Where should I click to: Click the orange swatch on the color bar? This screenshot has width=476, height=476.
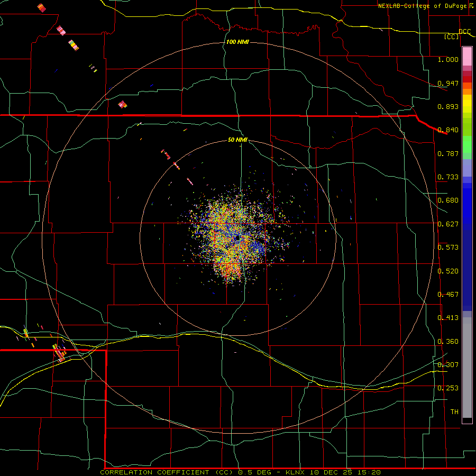467,91
